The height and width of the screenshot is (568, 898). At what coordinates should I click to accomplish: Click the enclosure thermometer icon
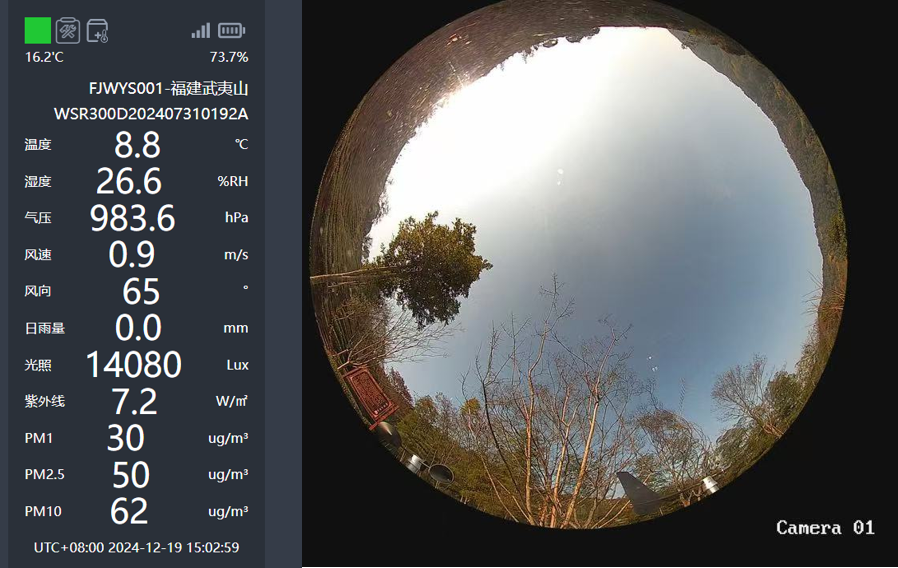coord(97,31)
